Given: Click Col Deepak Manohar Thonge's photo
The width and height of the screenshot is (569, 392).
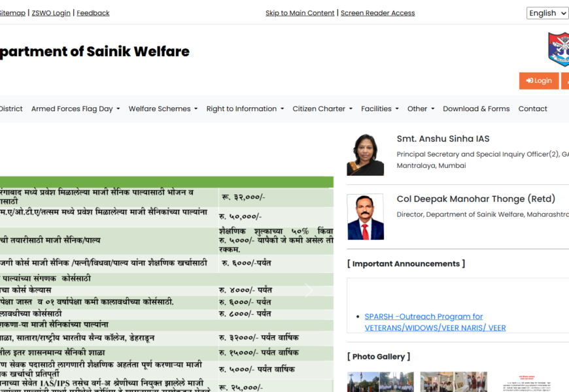Looking at the screenshot, I should [x=365, y=217].
